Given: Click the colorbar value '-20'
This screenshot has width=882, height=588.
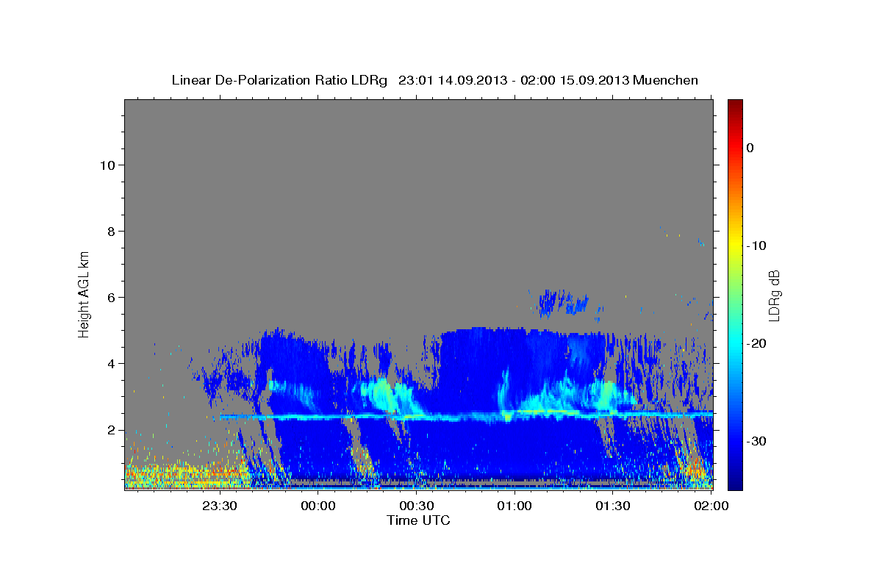Looking at the screenshot, I should tap(757, 343).
